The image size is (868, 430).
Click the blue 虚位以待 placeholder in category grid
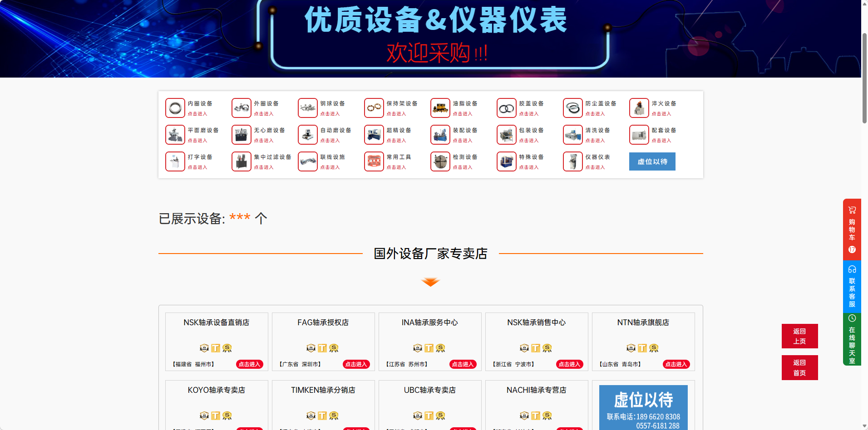(x=652, y=161)
